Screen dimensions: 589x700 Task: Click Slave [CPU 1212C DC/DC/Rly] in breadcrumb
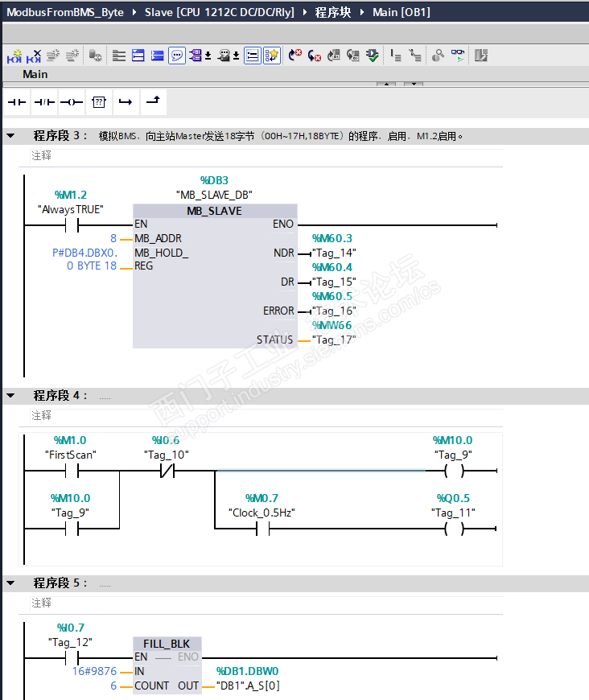point(219,13)
